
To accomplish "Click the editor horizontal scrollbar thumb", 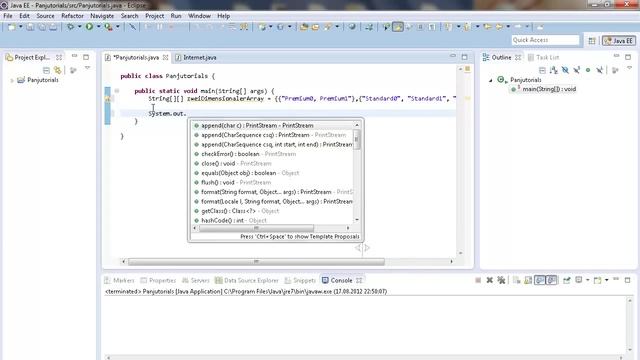I will point(256,262).
